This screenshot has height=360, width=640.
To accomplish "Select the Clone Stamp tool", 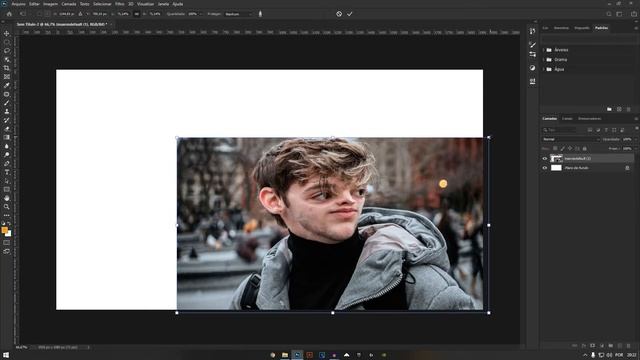I will (7, 111).
